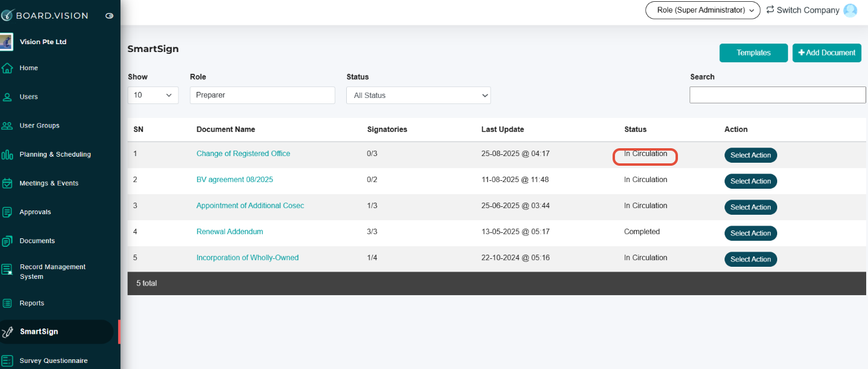Viewport: 868px width, 369px height.
Task: Click the Meetings & Events calendar icon
Action: (7, 183)
